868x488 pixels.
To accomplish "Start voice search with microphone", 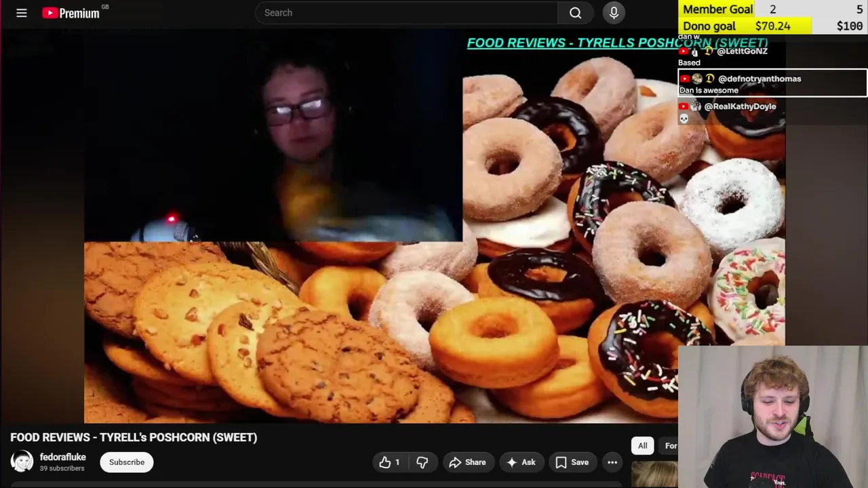I will pyautogui.click(x=614, y=13).
